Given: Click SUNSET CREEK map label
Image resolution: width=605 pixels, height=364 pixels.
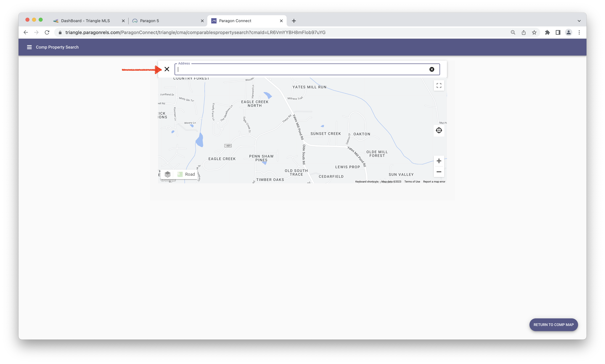Looking at the screenshot, I should pos(325,134).
